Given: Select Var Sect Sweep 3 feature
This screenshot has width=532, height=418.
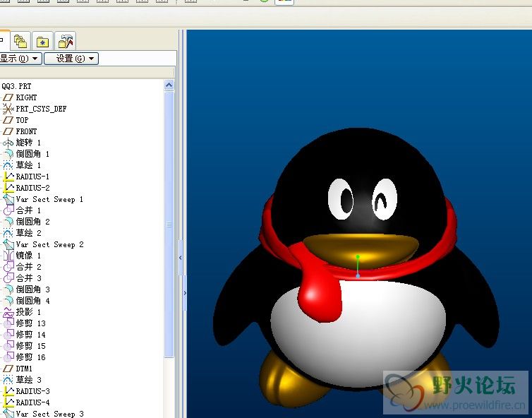Looking at the screenshot, I should tap(50, 414).
